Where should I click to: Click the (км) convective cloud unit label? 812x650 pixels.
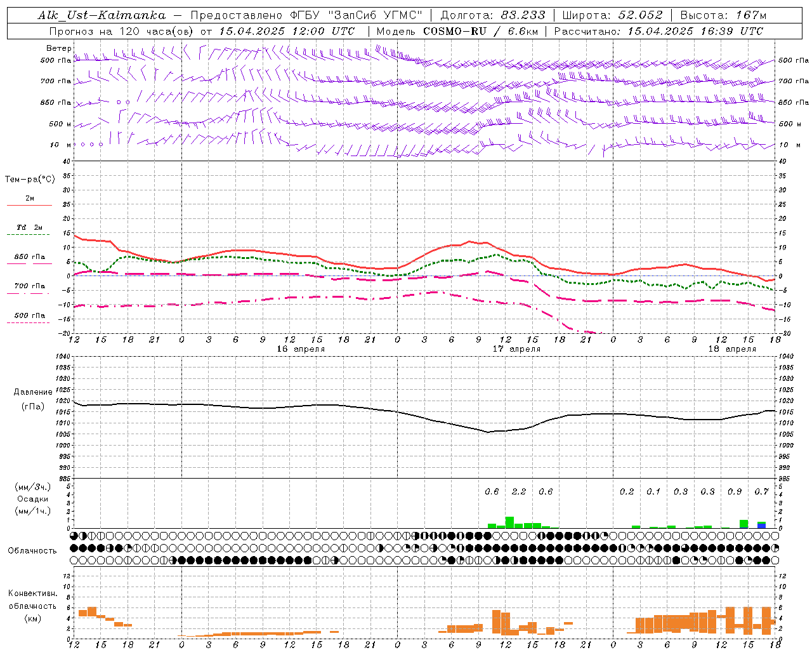32,618
